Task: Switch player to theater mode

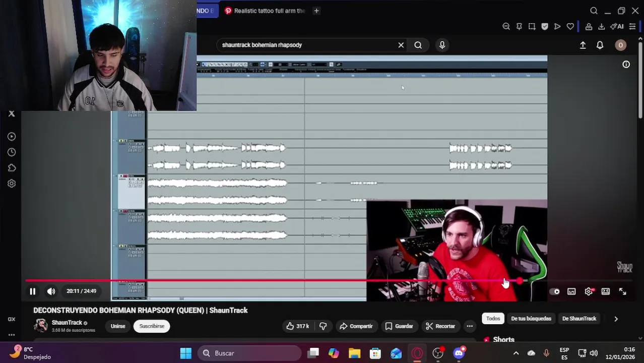Action: pyautogui.click(x=606, y=291)
